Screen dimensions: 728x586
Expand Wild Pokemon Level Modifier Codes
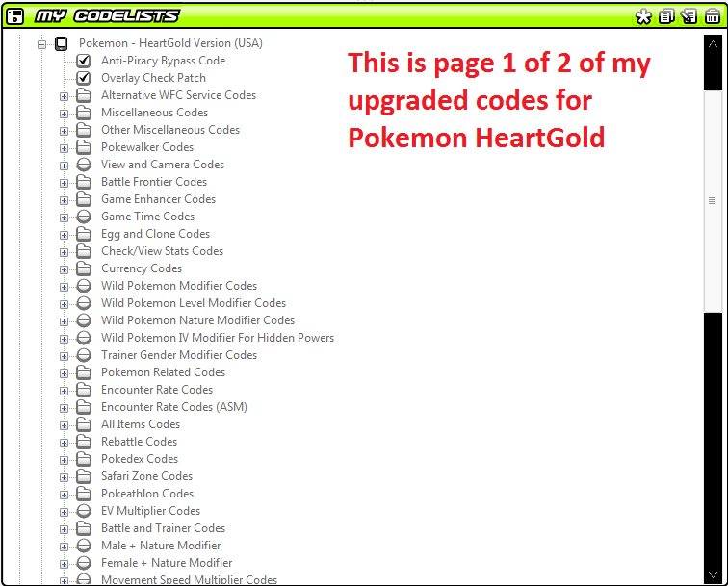65,304
